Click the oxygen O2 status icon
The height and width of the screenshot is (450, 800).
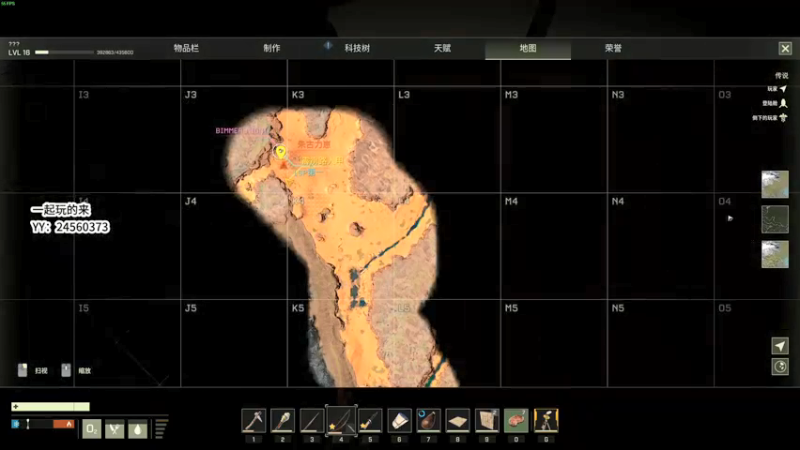(92, 429)
